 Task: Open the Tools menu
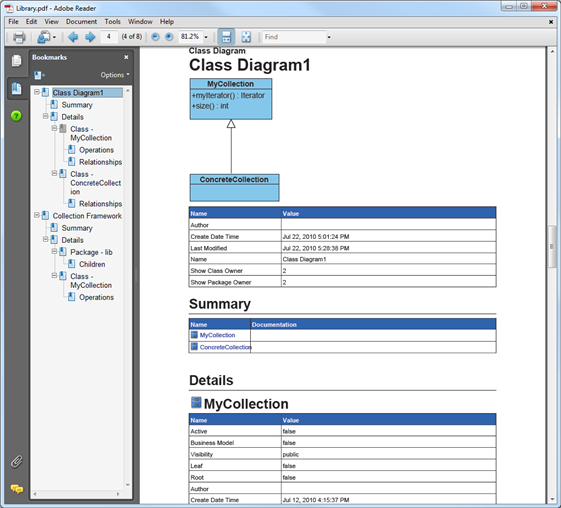pyautogui.click(x=112, y=21)
